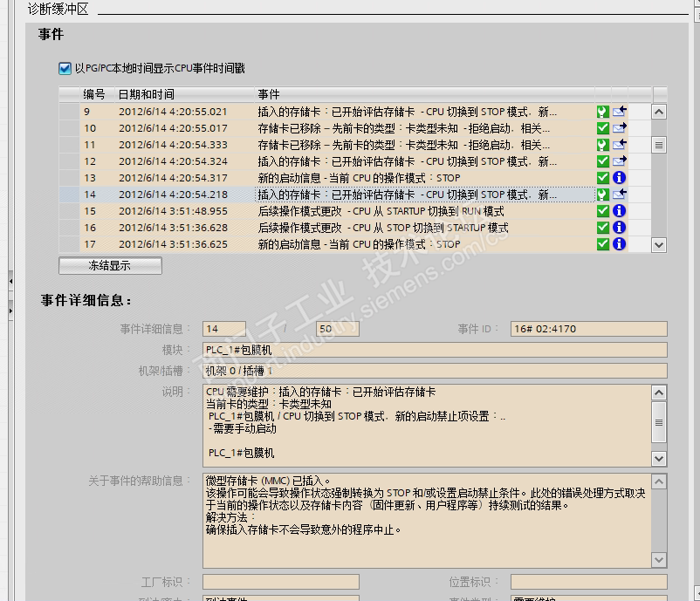Select event row number 9
Screen dimensions: 700x601
[343, 112]
